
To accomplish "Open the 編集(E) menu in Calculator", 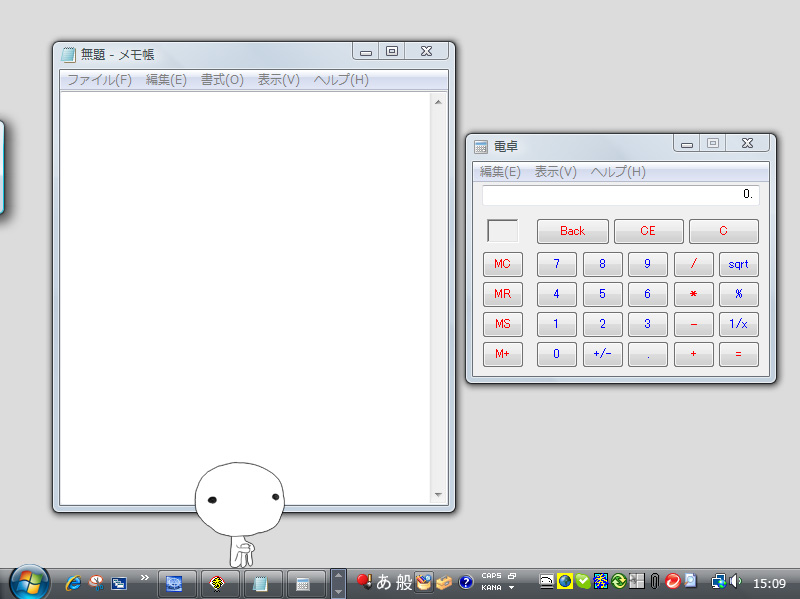I will [500, 172].
